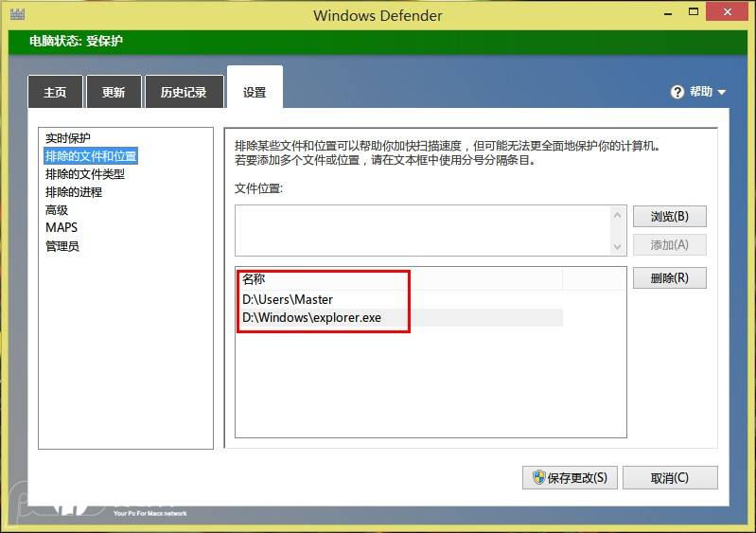Minimize the Windows Defender window
This screenshot has width=756, height=533.
coord(668,13)
